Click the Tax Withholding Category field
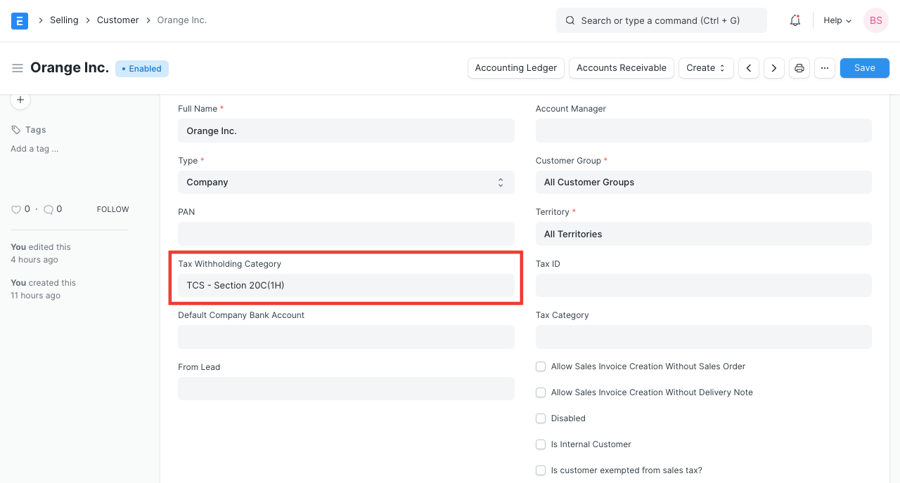900x483 pixels. pyautogui.click(x=346, y=286)
